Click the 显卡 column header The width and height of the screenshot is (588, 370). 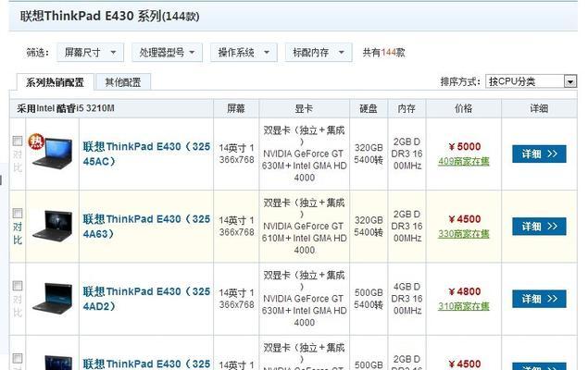click(x=304, y=108)
